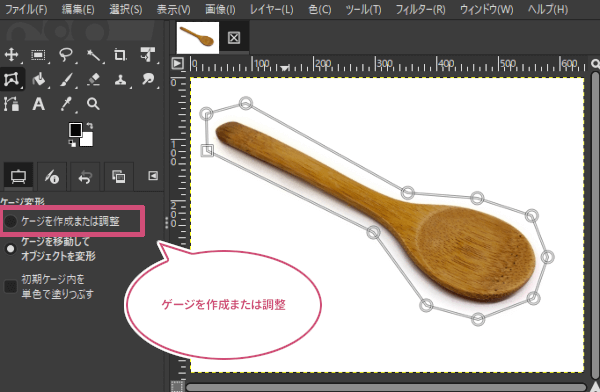Select the Clone stamp tool

pyautogui.click(x=121, y=80)
